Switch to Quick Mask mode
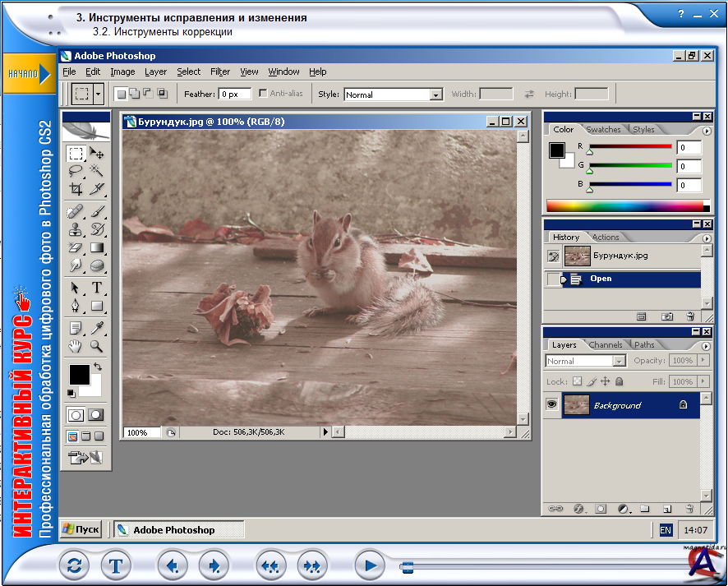This screenshot has width=728, height=586. coord(96,415)
